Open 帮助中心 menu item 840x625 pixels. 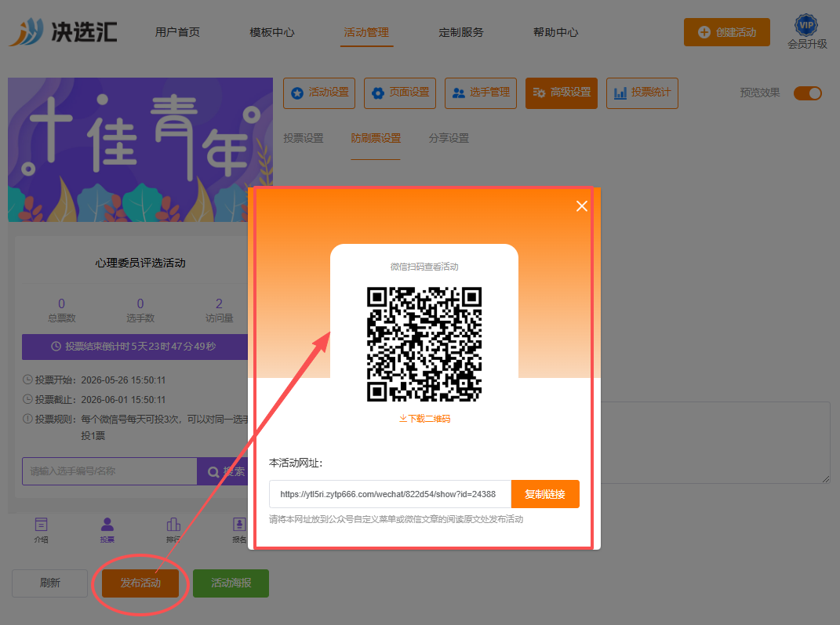click(555, 32)
